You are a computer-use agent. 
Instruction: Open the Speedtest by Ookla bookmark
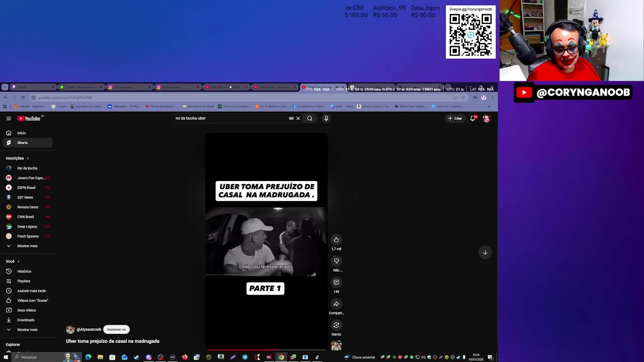click(87, 107)
